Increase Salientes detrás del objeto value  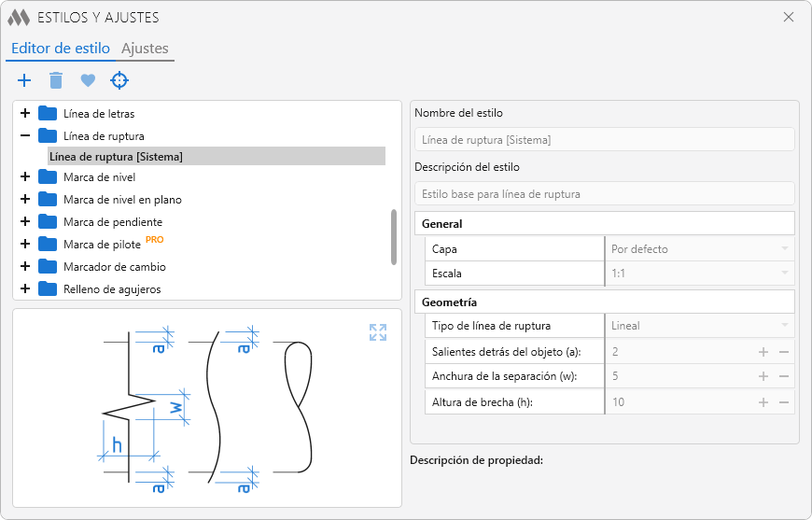click(763, 352)
